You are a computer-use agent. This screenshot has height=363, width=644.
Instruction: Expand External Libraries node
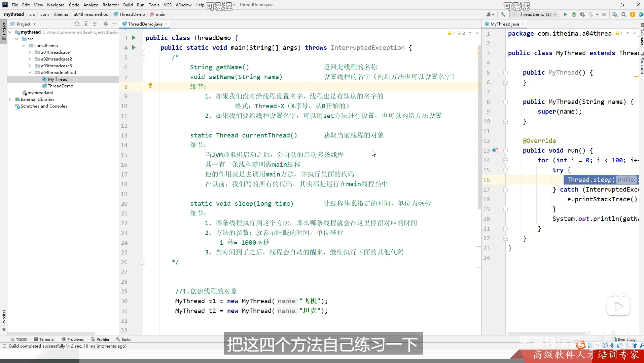(10, 99)
